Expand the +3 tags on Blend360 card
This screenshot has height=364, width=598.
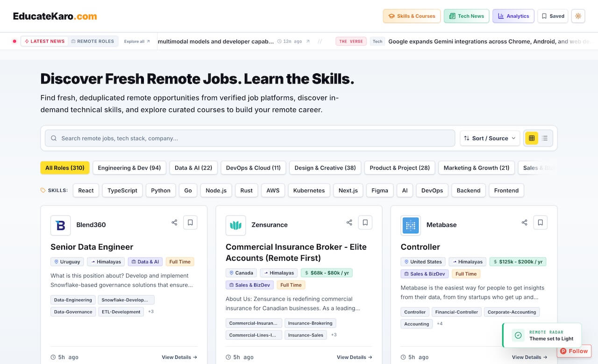(x=151, y=311)
